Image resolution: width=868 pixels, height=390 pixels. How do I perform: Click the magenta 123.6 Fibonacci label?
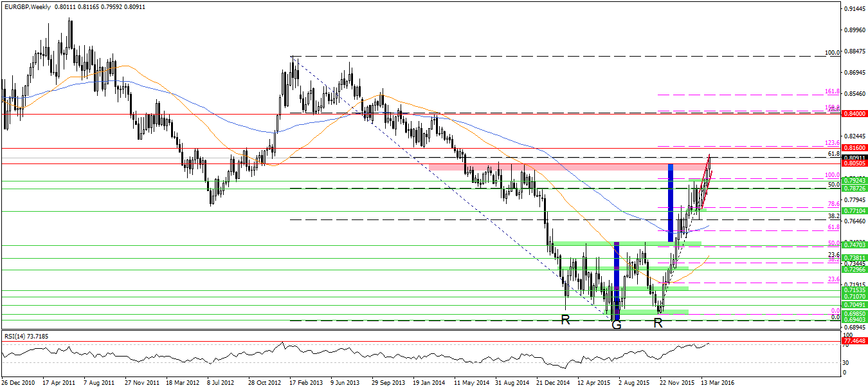(x=832, y=143)
